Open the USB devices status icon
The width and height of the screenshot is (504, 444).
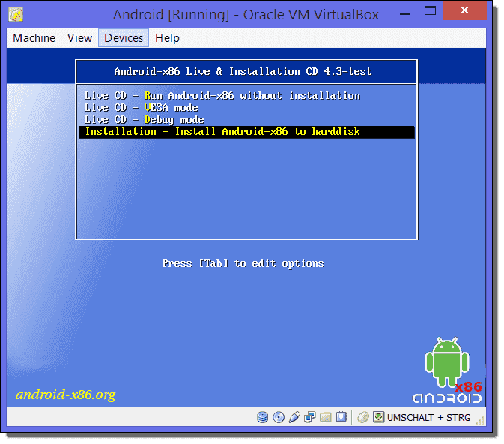coord(294,417)
